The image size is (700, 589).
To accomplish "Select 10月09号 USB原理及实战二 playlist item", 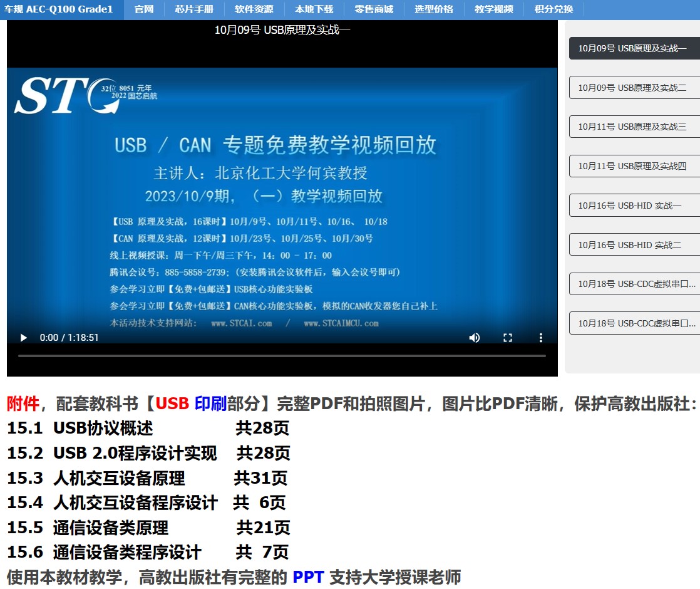I will coord(634,88).
